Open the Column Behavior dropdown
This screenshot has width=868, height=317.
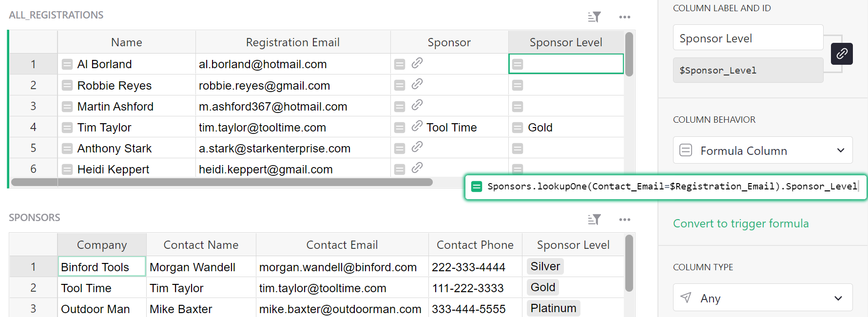tap(762, 150)
